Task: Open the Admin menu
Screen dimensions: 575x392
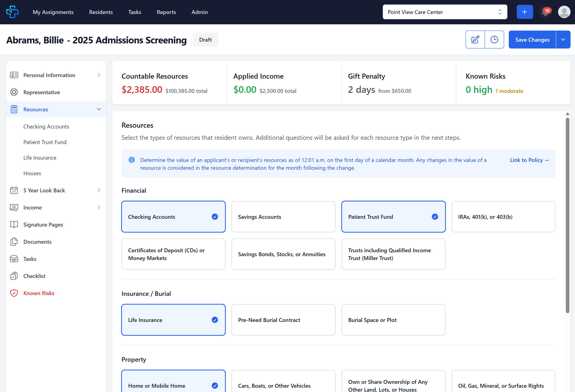Action: click(199, 12)
